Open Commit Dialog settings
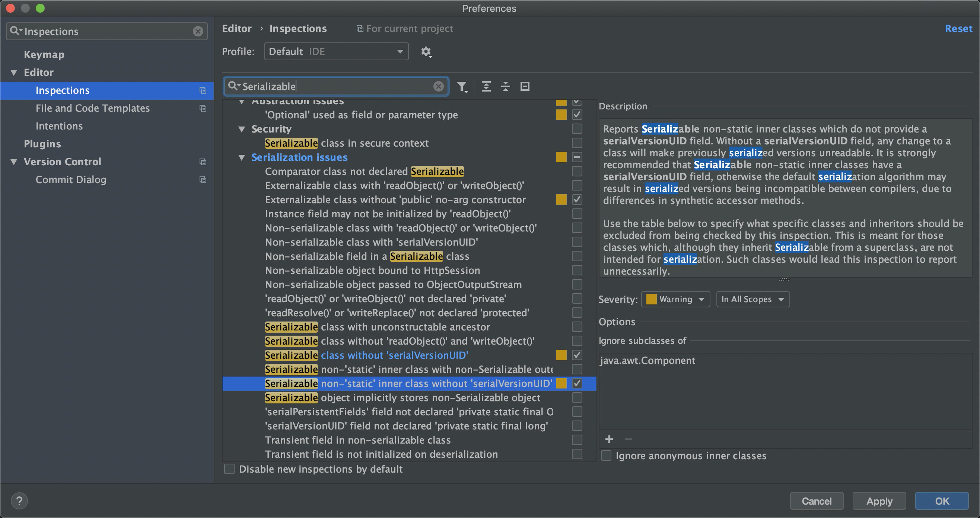This screenshot has width=980, height=518. pos(71,180)
